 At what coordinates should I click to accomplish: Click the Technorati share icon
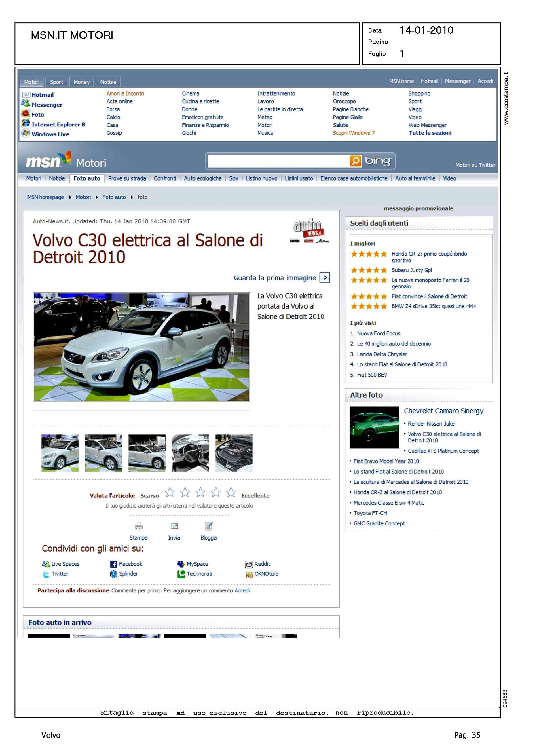tap(181, 574)
